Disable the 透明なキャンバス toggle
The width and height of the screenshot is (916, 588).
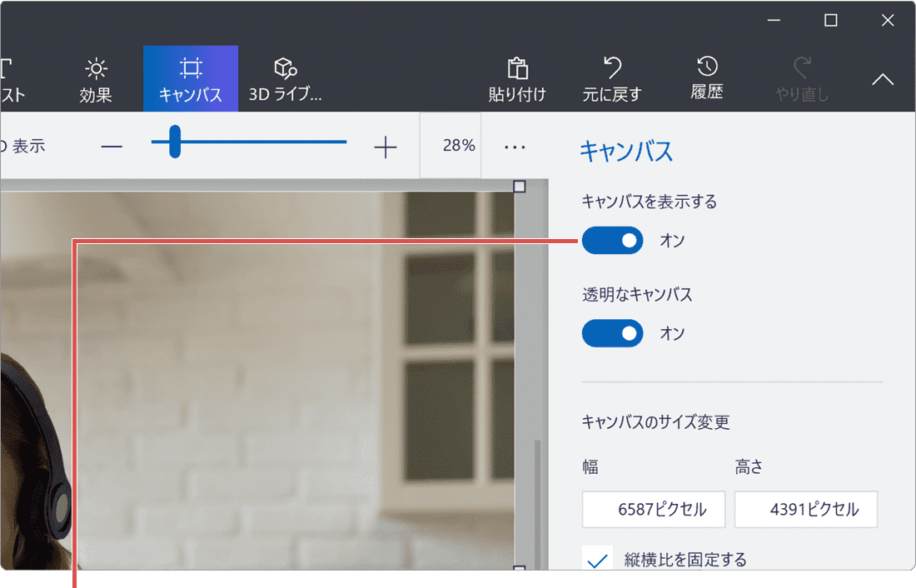point(612,333)
